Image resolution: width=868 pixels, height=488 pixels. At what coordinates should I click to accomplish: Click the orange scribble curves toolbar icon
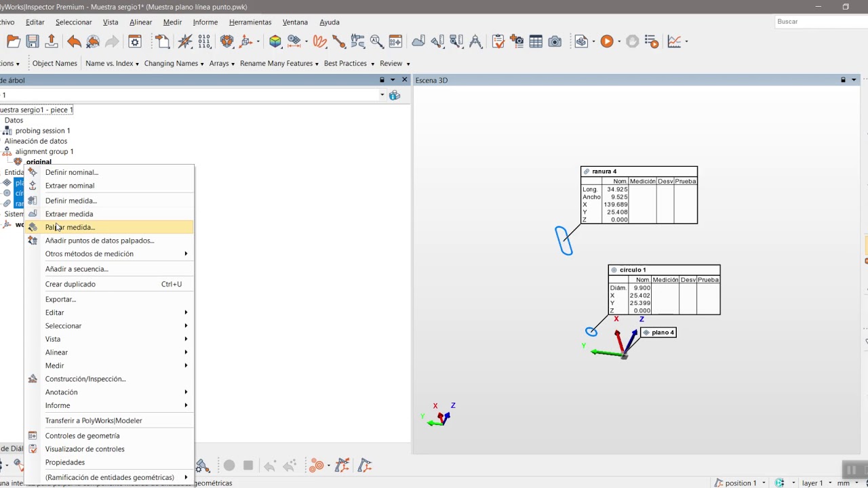pyautogui.click(x=319, y=41)
